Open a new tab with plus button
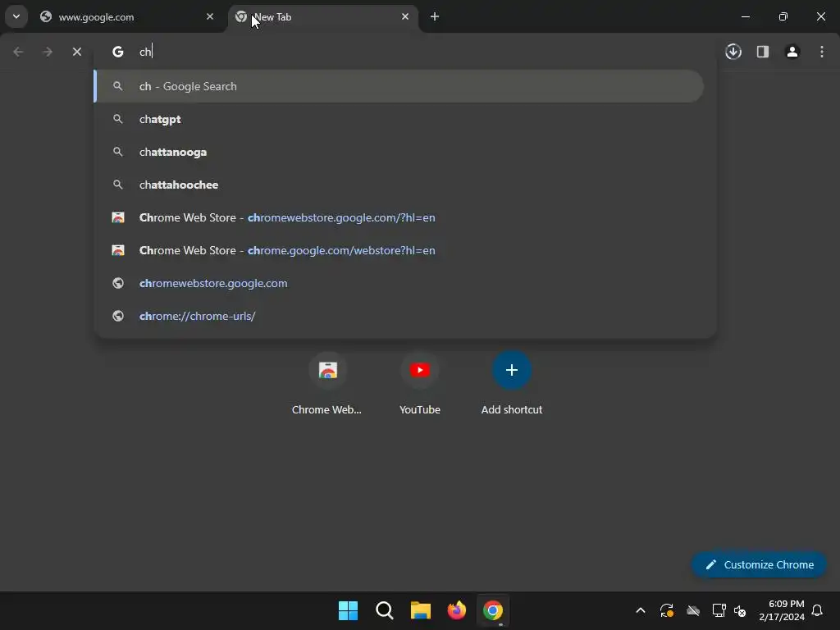This screenshot has width=840, height=630. click(435, 16)
